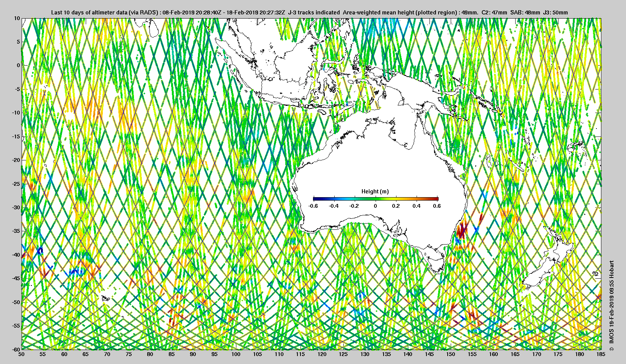Select the "0.6" colorbar tick label
This screenshot has height=364, width=626.
coord(437,206)
